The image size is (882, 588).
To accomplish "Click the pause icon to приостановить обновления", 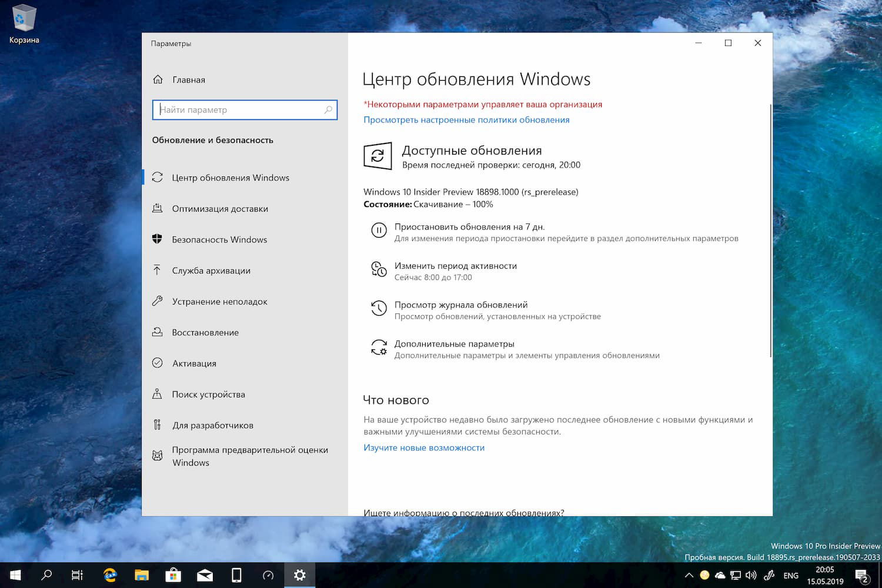I will click(379, 230).
